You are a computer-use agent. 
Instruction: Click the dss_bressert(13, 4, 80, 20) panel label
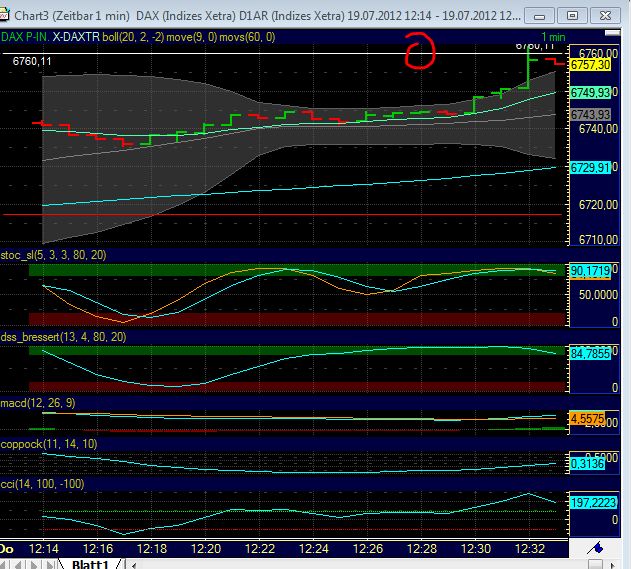[64, 337]
